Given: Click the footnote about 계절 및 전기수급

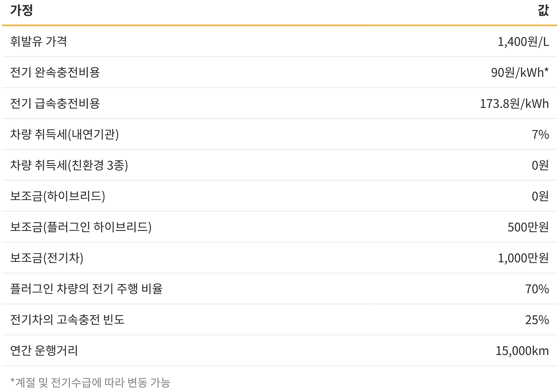Looking at the screenshot, I should 90,383.
